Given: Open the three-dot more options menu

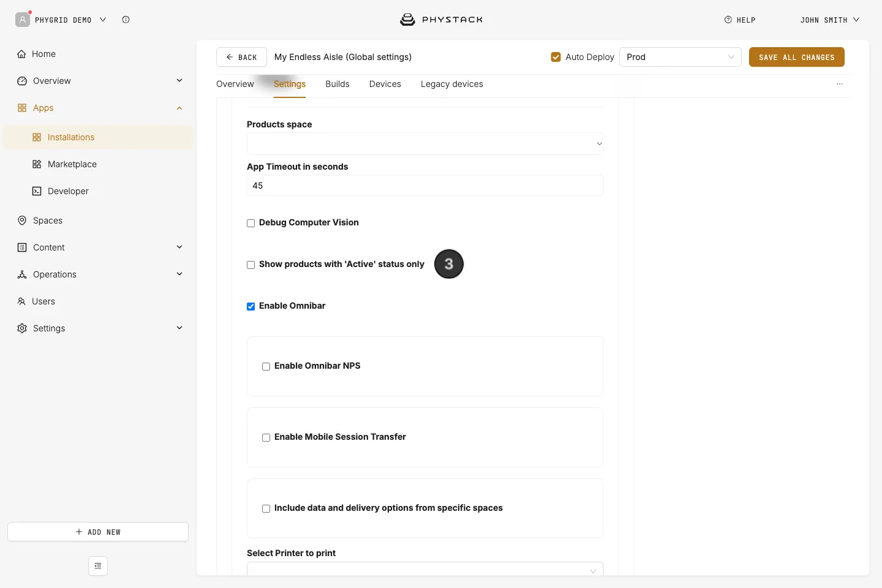Looking at the screenshot, I should pos(840,84).
